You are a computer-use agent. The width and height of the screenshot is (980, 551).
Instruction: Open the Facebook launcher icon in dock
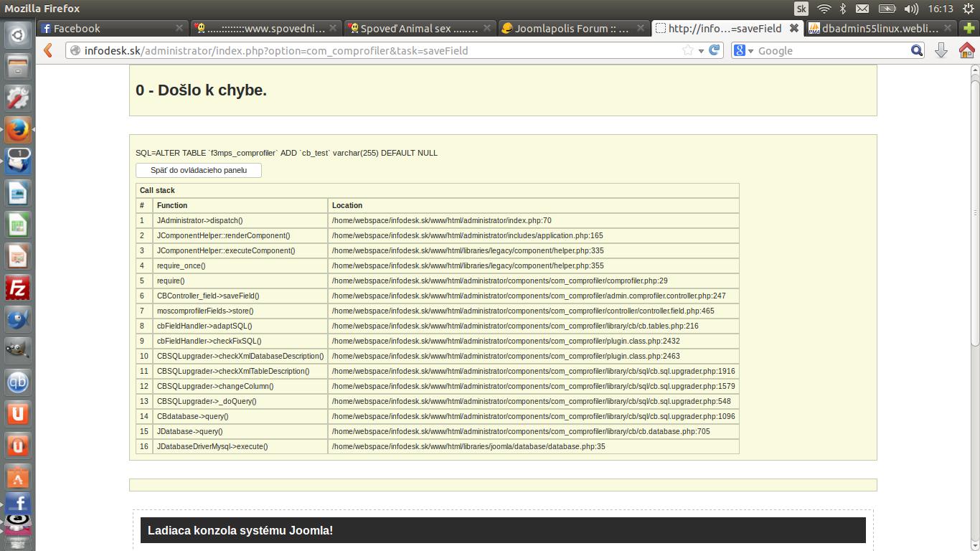tap(18, 504)
